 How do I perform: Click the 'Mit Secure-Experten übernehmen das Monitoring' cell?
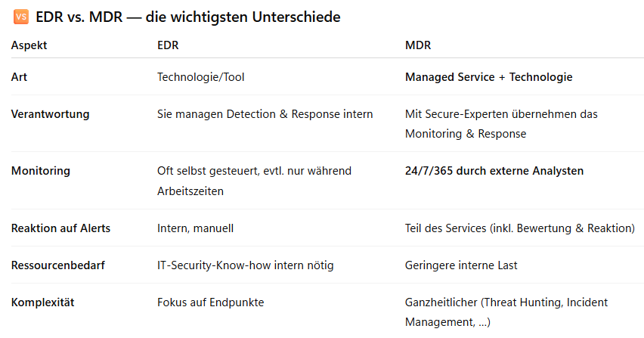click(501, 123)
